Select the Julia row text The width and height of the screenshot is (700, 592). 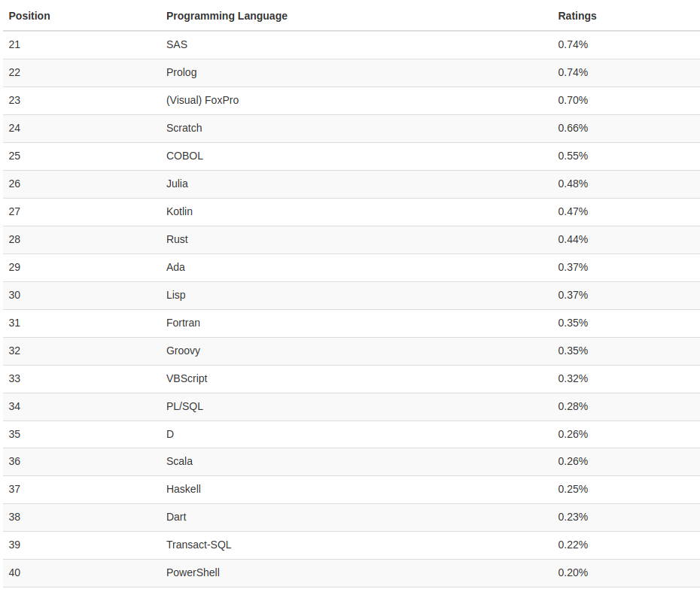[177, 184]
